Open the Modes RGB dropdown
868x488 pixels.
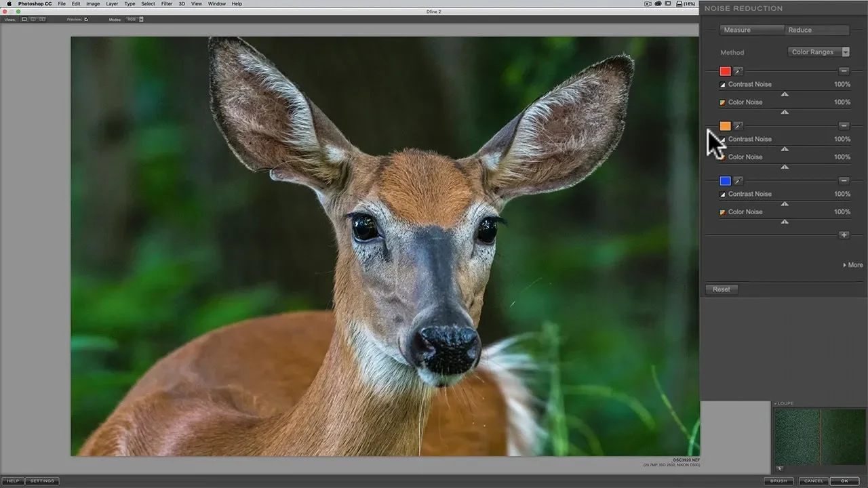(135, 19)
